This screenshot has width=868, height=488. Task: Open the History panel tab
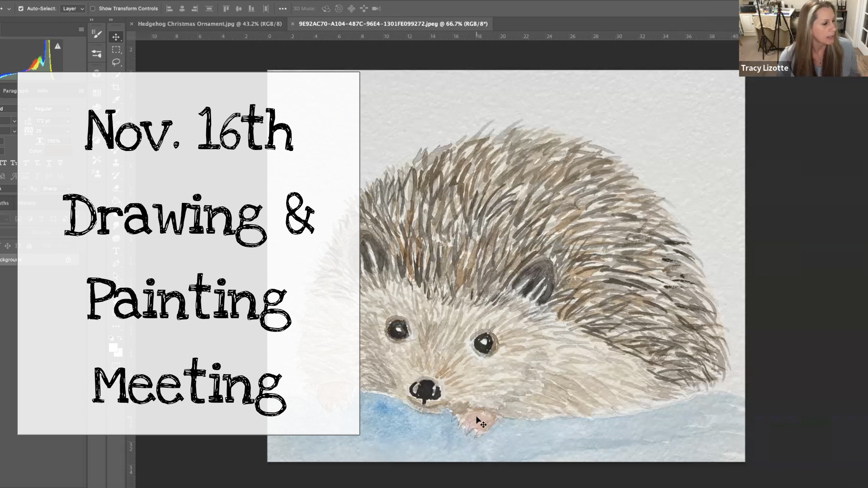[x=27, y=203]
